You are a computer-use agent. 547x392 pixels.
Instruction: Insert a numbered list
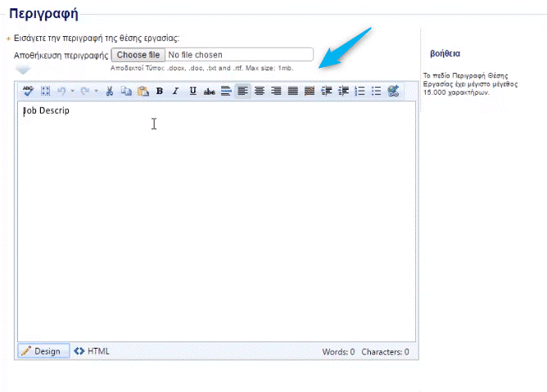coord(359,91)
